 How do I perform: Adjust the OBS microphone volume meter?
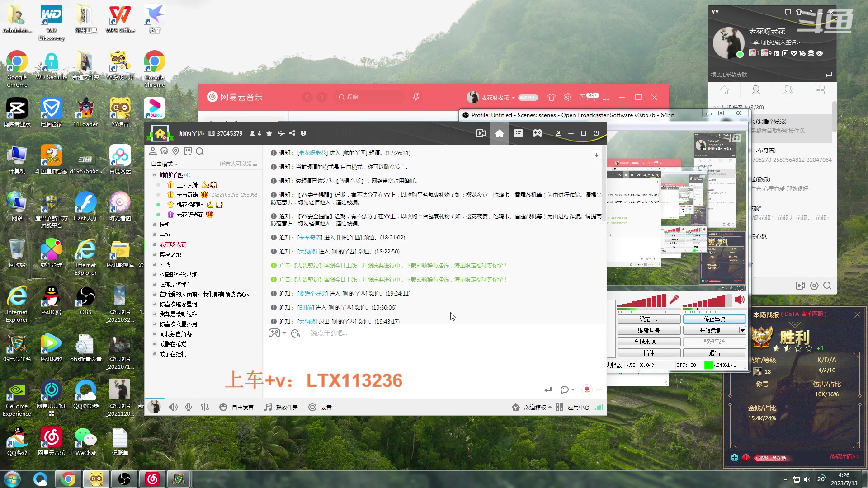(642, 300)
